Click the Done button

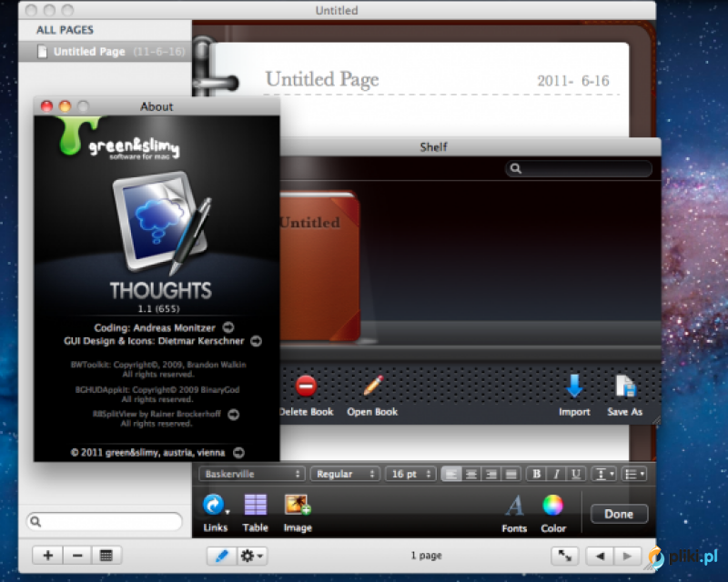619,514
